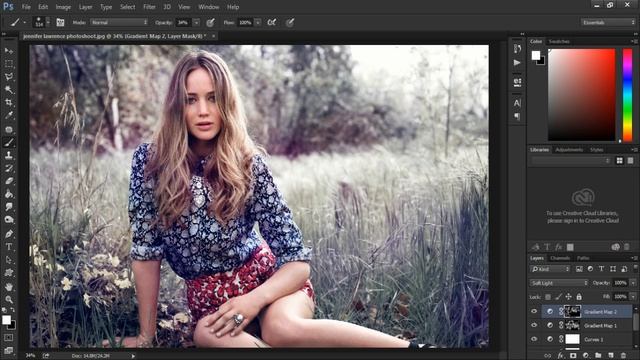Image resolution: width=640 pixels, height=360 pixels.
Task: Select the Zoom tool
Action: [9, 300]
